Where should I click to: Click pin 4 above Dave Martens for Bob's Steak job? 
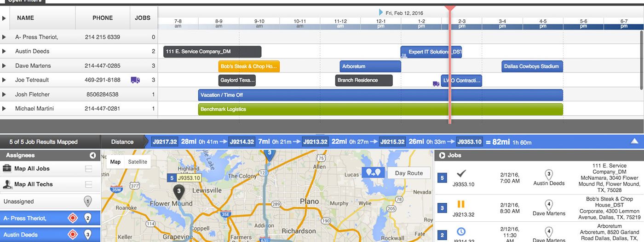pyautogui.click(x=548, y=205)
